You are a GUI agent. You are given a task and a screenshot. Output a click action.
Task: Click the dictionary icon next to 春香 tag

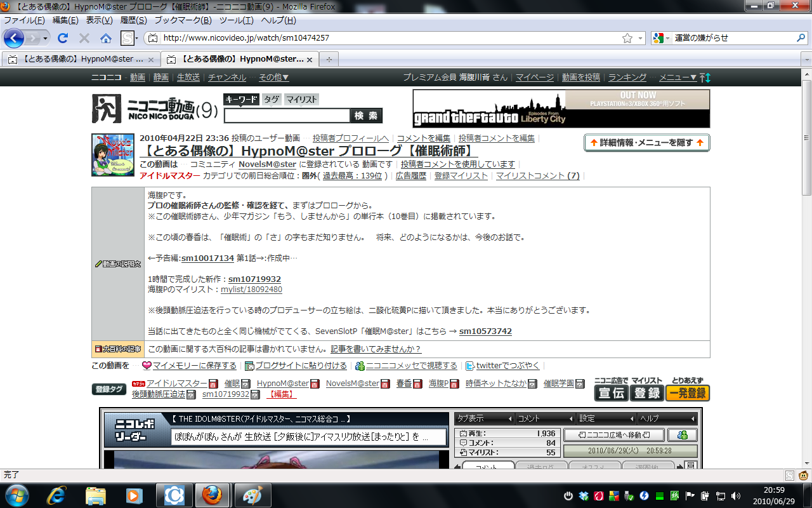[417, 384]
